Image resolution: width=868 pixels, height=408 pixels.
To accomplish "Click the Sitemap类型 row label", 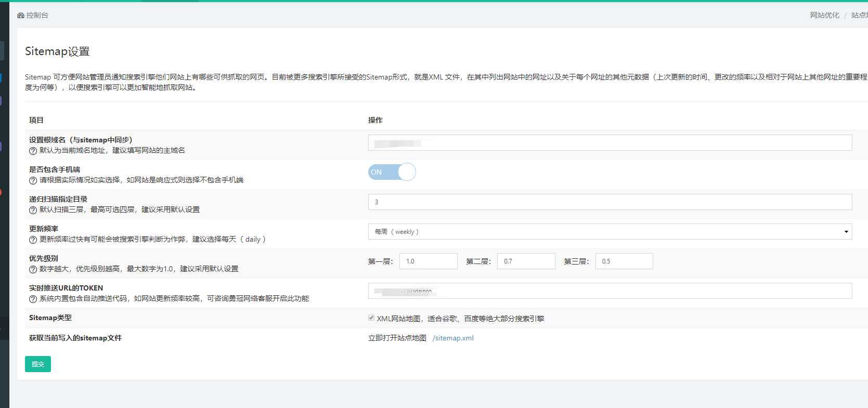I will point(50,318).
